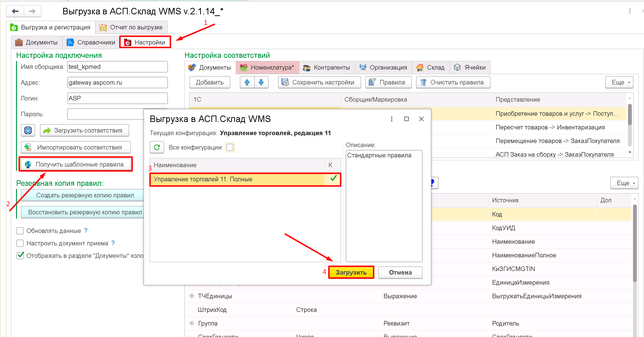The width and height of the screenshot is (644, 337).
Task: Toggle the Все конфигурации checkbox
Action: [230, 147]
